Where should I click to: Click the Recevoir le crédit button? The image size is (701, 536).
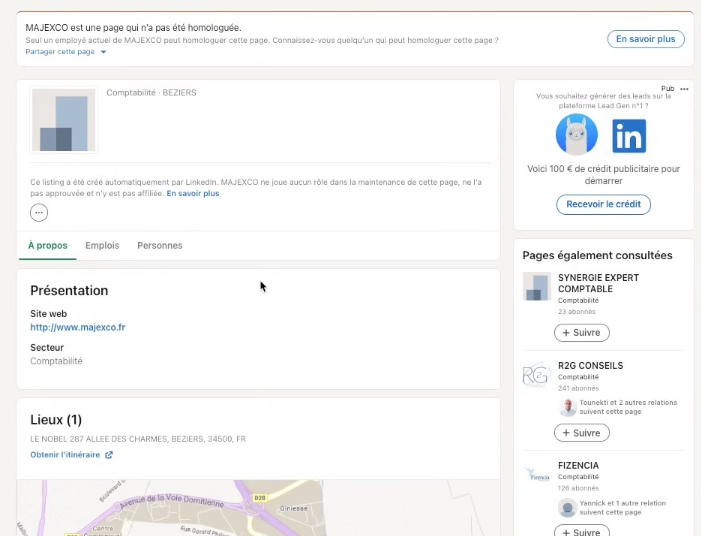click(603, 204)
